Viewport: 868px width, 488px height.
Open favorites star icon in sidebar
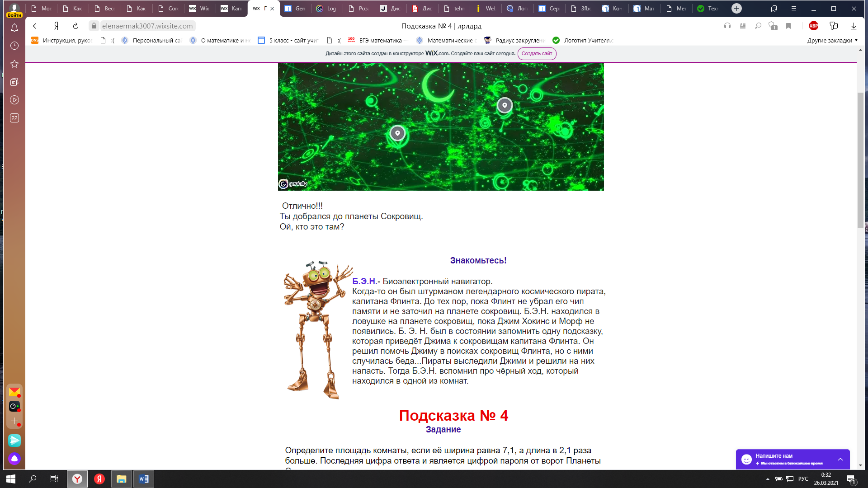(x=14, y=64)
